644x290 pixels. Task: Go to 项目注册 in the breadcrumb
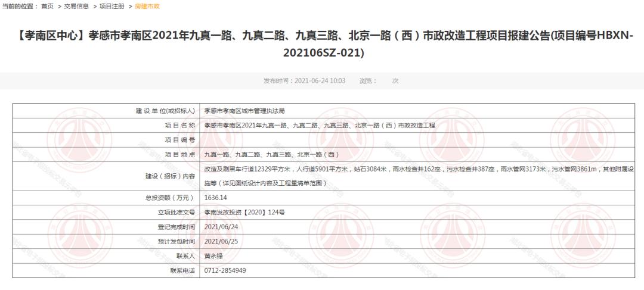point(112,6)
